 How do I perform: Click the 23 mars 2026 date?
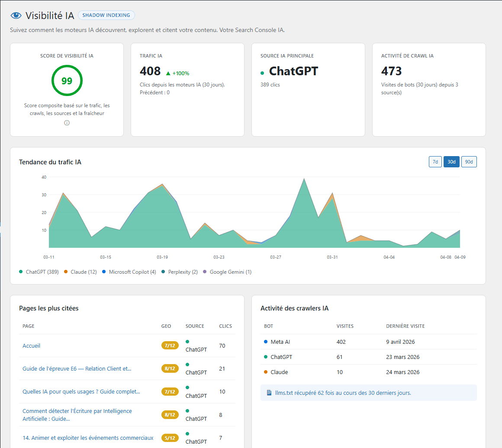pyautogui.click(x=403, y=357)
